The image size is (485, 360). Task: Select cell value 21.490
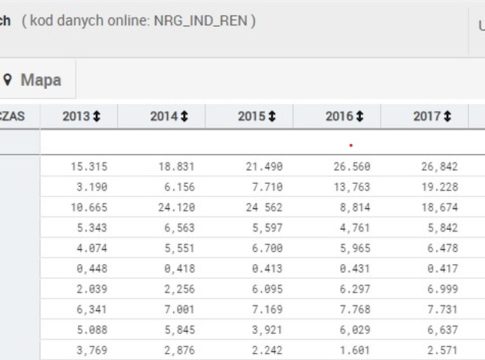coord(264,166)
